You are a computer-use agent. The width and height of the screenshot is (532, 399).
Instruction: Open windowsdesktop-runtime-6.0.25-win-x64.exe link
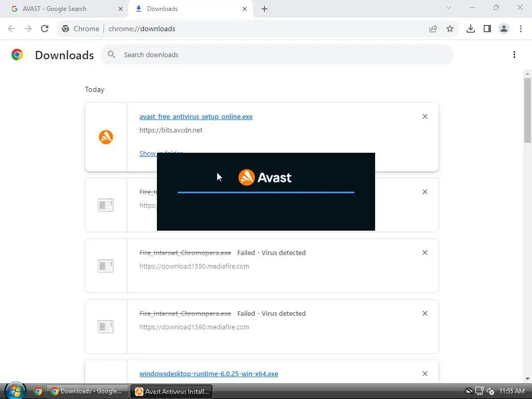coord(209,374)
